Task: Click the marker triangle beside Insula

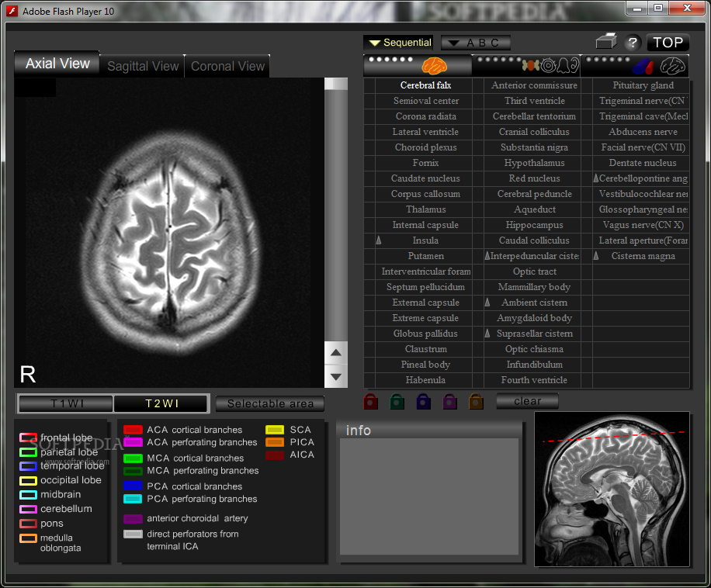Action: coord(379,240)
